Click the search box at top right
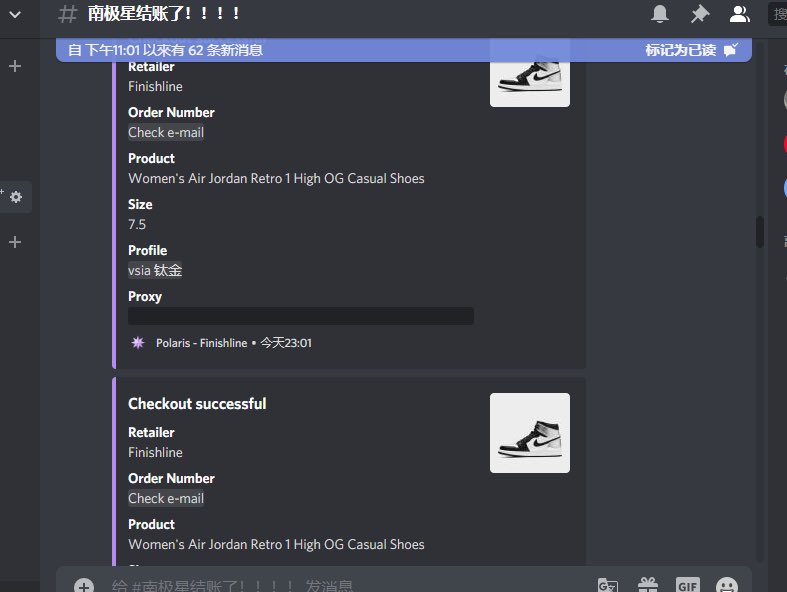Image resolution: width=787 pixels, height=592 pixels. tap(778, 14)
